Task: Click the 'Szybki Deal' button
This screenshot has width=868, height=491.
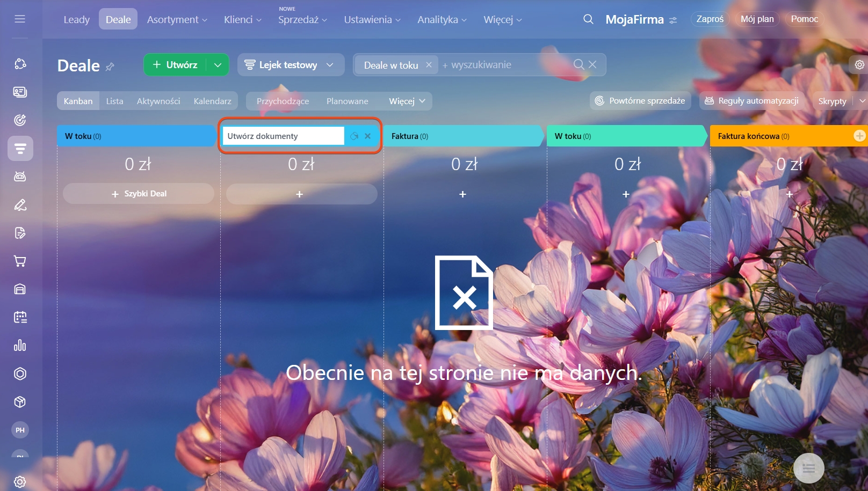Action: coord(139,194)
